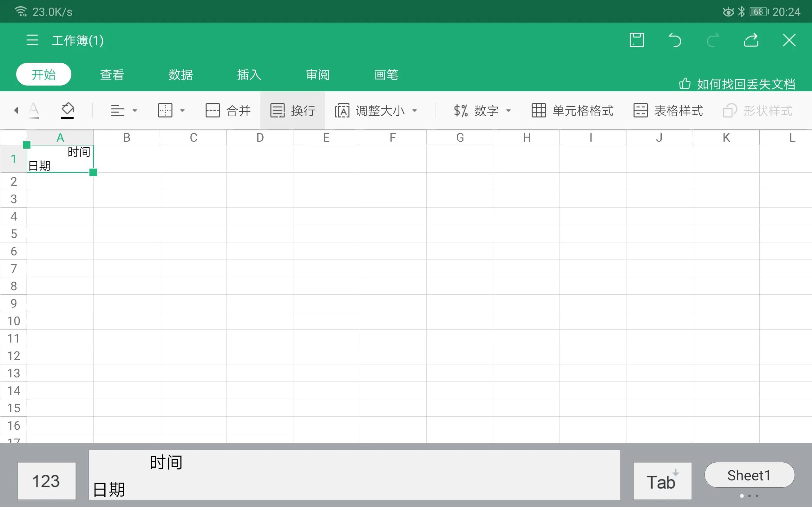Select the font color swatch
The height and width of the screenshot is (507, 812).
[x=34, y=110]
